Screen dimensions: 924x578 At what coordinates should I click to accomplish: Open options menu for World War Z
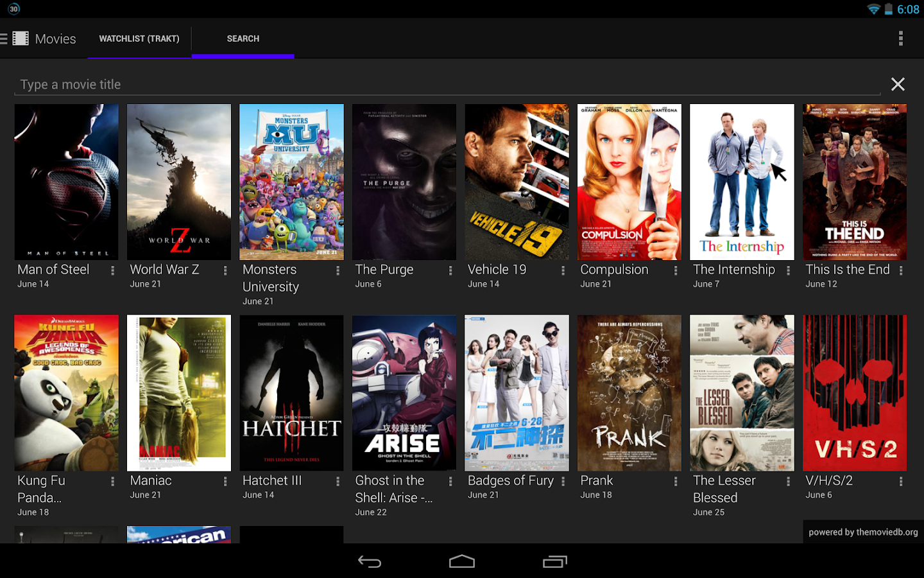(225, 270)
